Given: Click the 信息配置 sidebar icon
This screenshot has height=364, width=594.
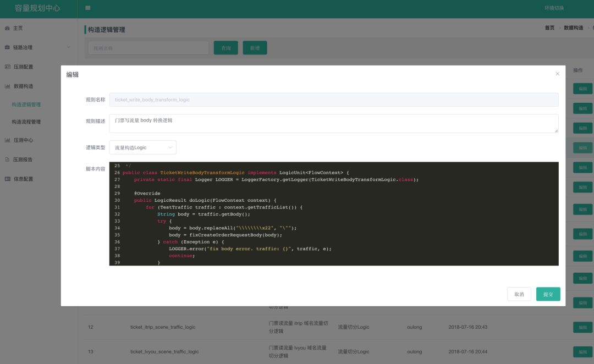Looking at the screenshot, I should pos(8,179).
